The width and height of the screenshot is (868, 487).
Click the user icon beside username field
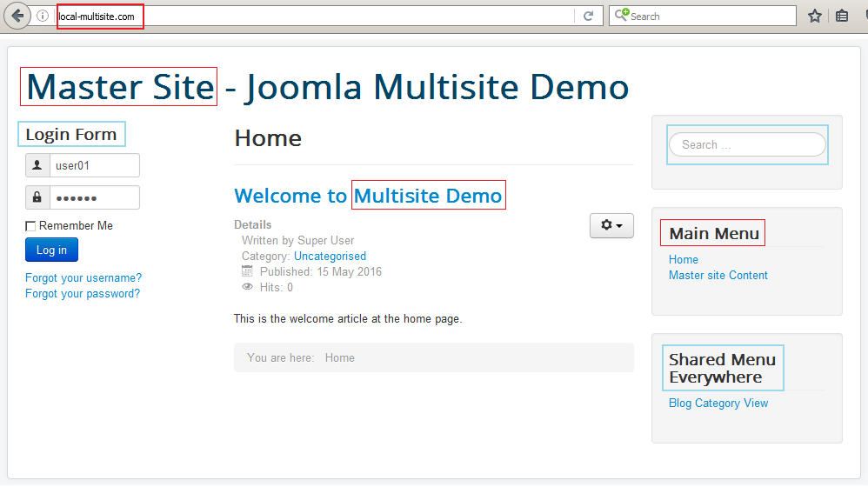tap(37, 165)
